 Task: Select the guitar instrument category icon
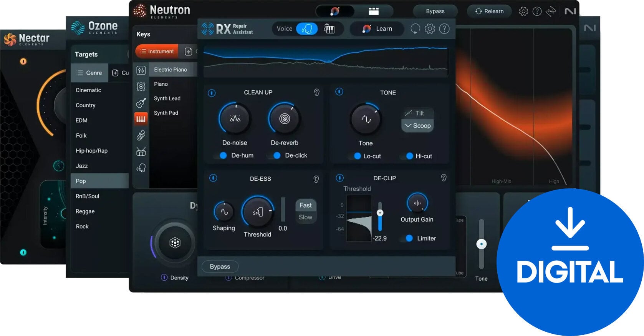pyautogui.click(x=141, y=103)
